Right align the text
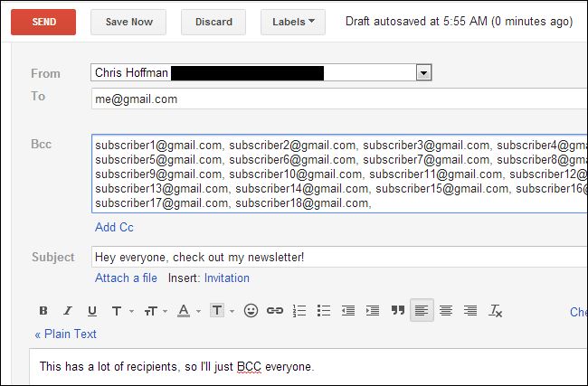This screenshot has height=386, width=588. (470, 311)
